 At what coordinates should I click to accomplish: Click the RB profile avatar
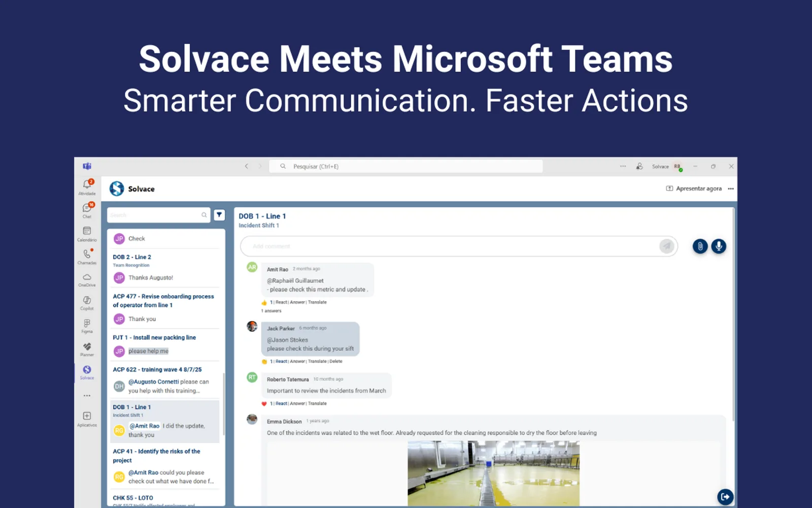click(x=678, y=167)
